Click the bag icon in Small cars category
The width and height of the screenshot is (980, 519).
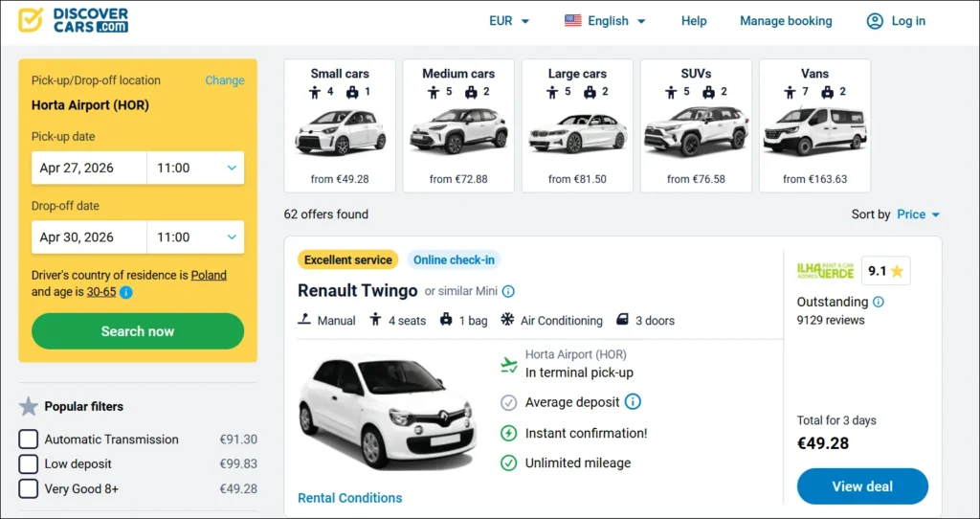352,92
